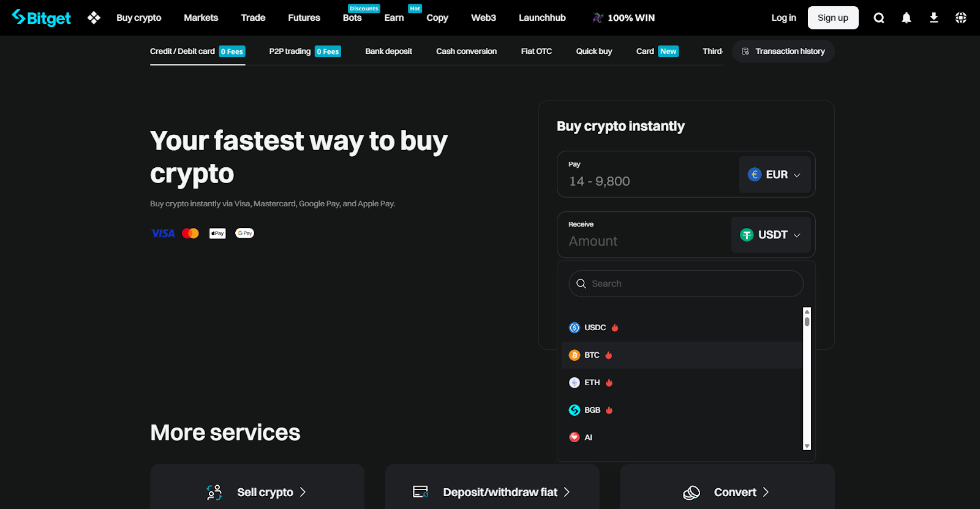Switch to Credit / Debit card tab
The width and height of the screenshot is (980, 509).
pos(197,51)
